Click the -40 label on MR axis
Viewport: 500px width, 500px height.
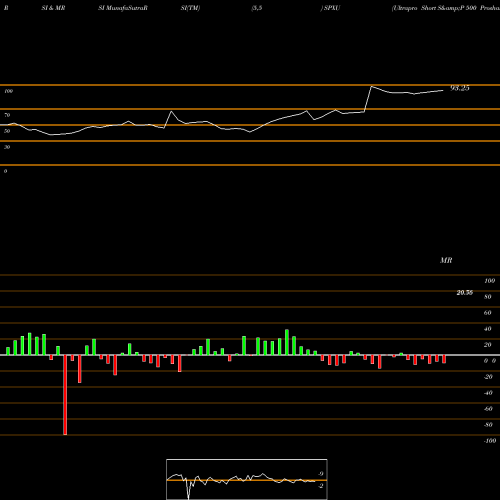[488, 393]
